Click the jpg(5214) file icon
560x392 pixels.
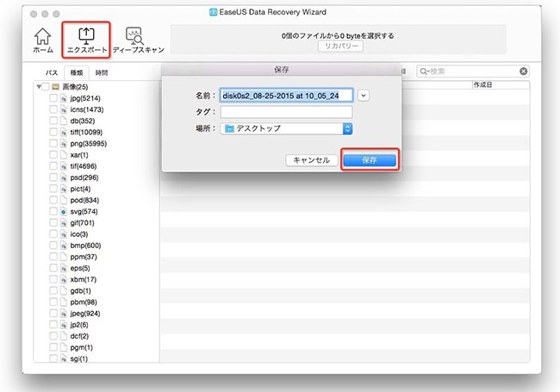(x=64, y=98)
